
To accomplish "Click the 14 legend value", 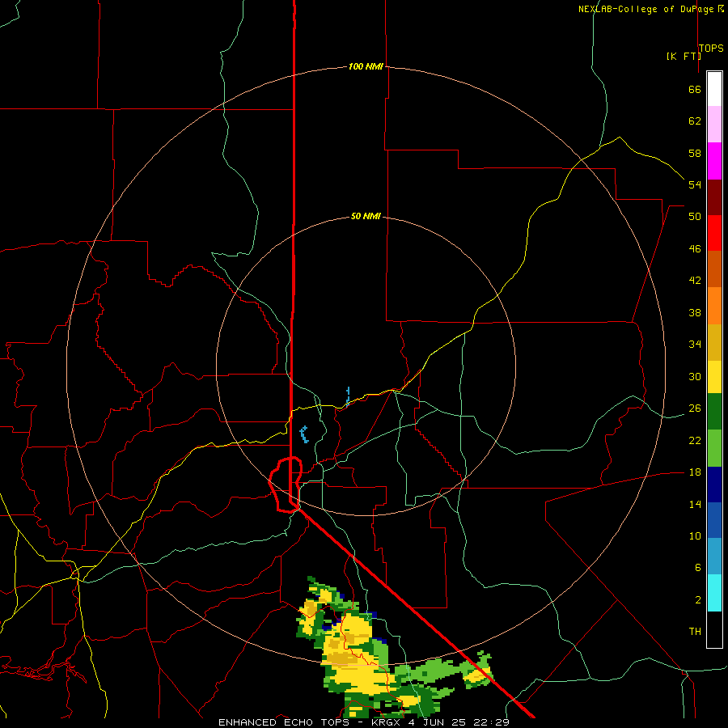I will 695,504.
